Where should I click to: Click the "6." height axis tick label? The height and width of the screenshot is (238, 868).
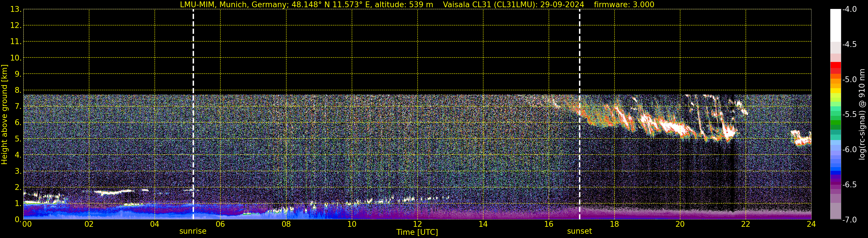pos(18,123)
